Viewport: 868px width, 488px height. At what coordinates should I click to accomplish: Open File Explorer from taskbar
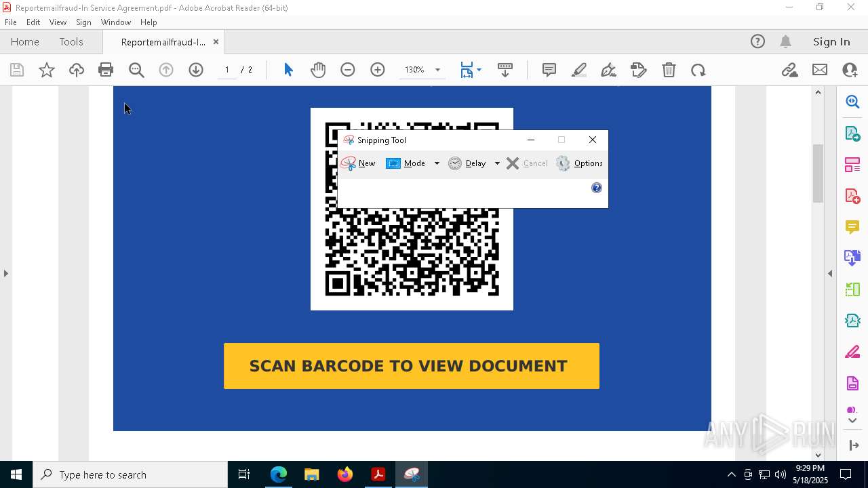click(311, 474)
